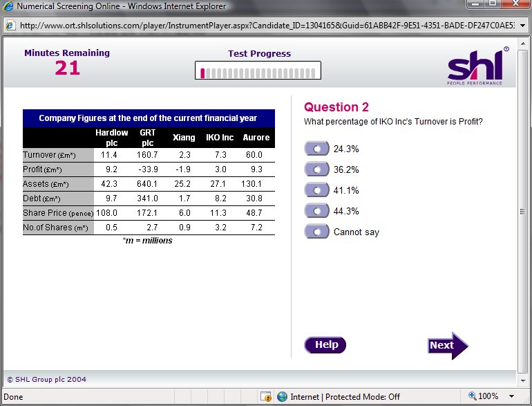
Task: Click the Hardlow plc column header
Action: tap(112, 138)
